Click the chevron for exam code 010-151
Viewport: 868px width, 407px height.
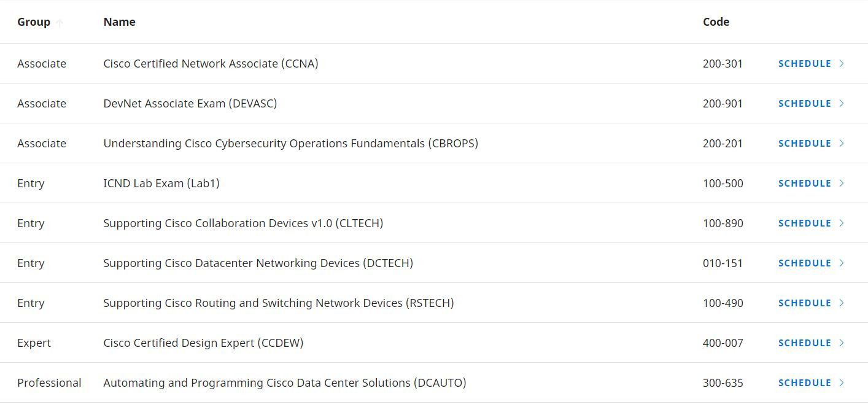pyautogui.click(x=842, y=263)
